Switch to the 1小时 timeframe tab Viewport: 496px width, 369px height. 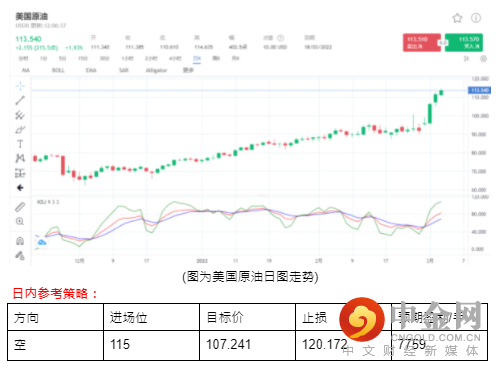127,59
